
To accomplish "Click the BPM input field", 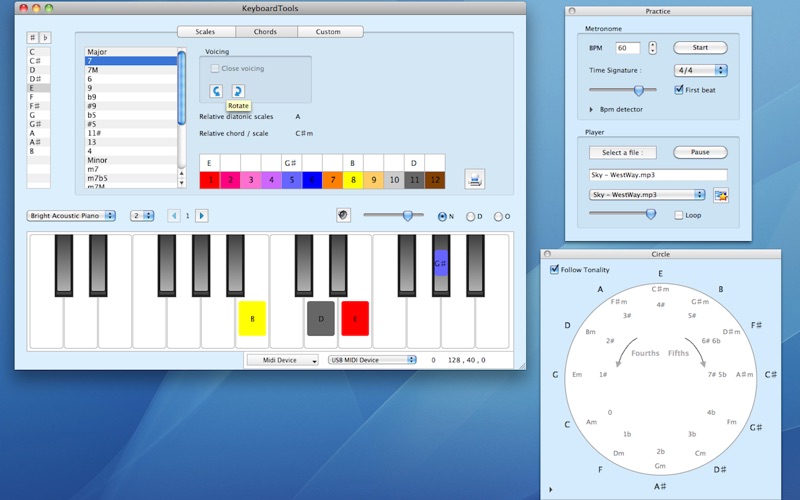I will click(x=628, y=48).
